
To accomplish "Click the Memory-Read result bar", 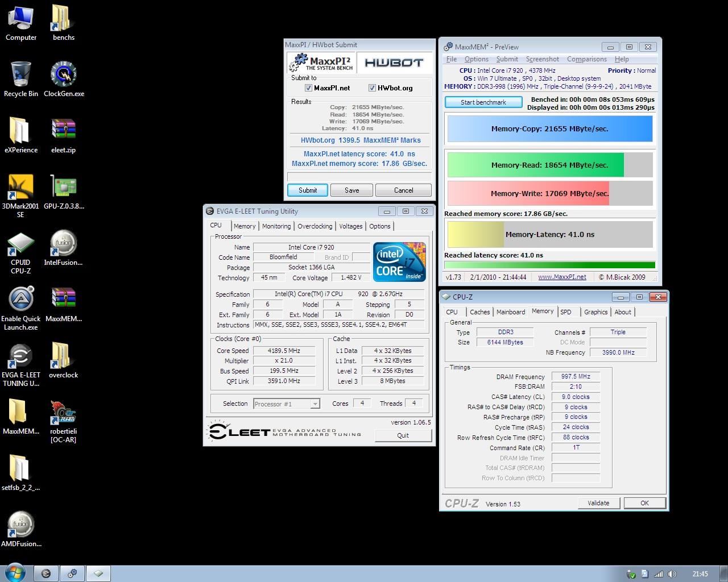I will coord(549,165).
